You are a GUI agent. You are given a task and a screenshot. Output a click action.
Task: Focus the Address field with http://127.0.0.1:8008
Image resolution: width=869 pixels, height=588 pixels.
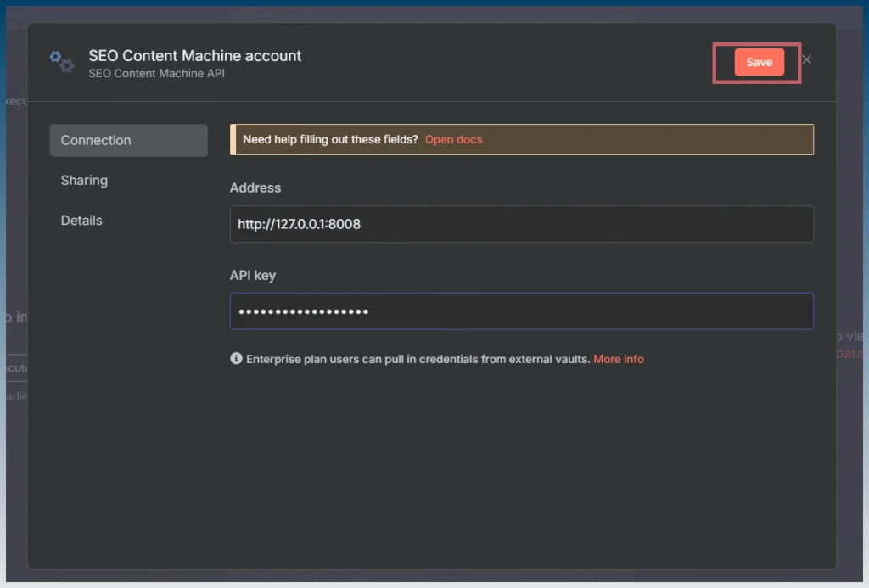(x=522, y=224)
